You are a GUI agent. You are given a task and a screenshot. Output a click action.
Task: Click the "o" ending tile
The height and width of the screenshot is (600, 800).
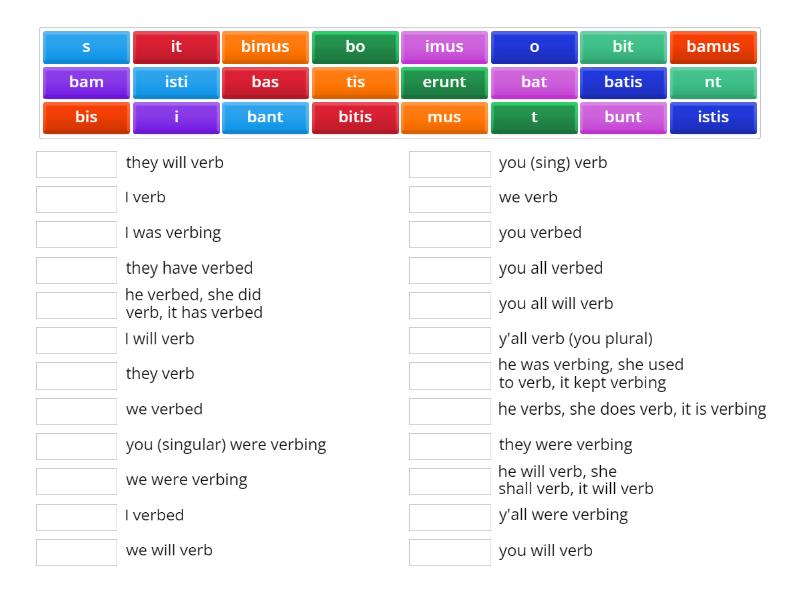click(534, 46)
